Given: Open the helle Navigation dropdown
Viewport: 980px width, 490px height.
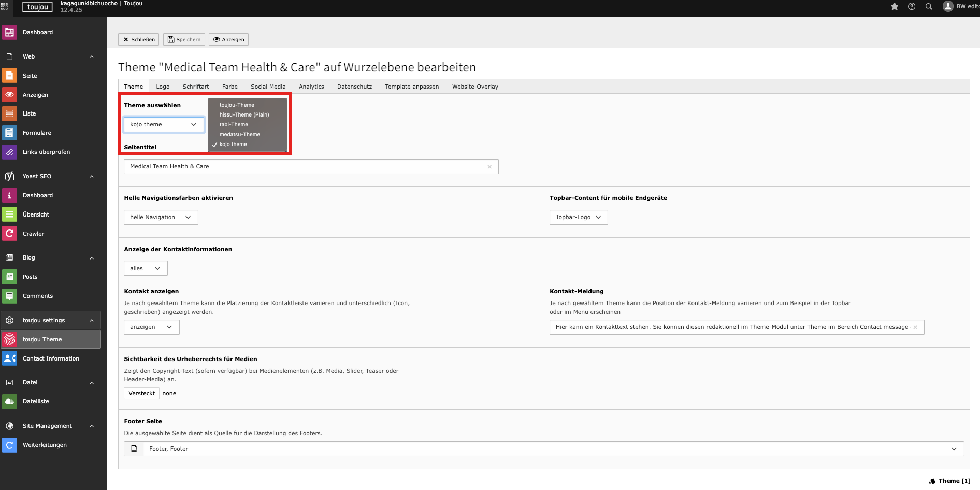Looking at the screenshot, I should click(161, 217).
